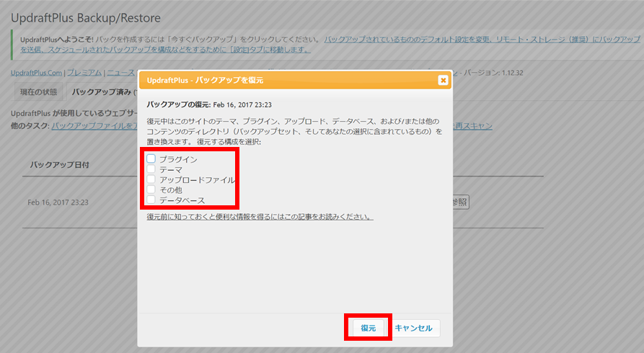The image size is (644, 353).
Task: Click the dialog title UpdraftPlus - バックアップを復元
Action: point(205,80)
